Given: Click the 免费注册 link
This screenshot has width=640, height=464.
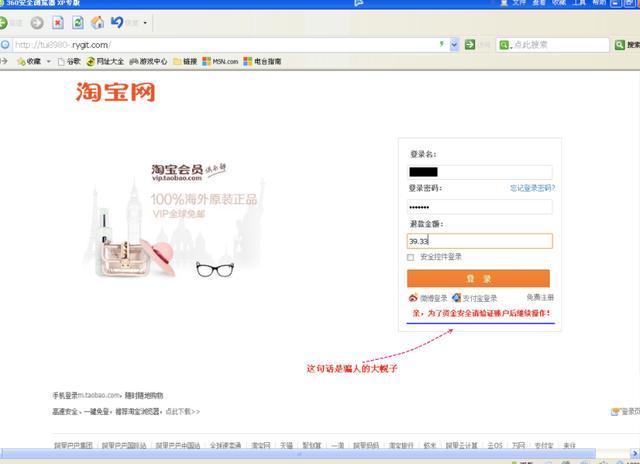Looking at the screenshot, I should click(540, 297).
